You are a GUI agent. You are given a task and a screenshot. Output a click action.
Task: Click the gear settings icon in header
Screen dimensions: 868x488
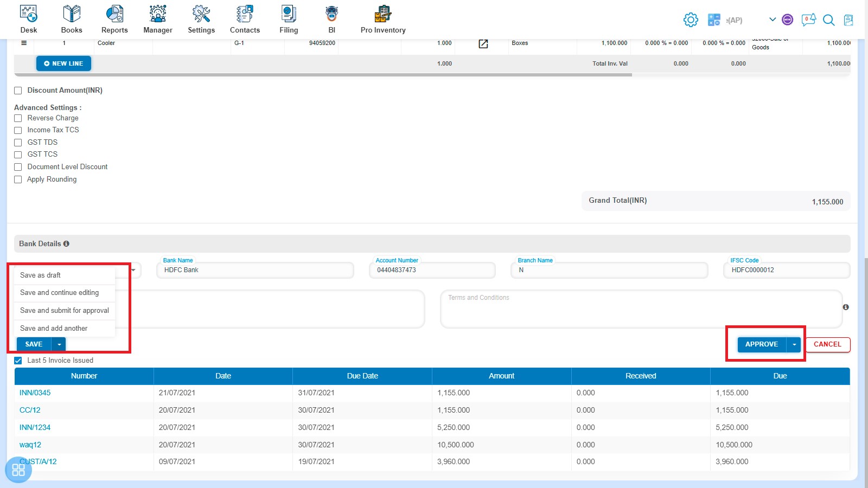[x=691, y=20]
